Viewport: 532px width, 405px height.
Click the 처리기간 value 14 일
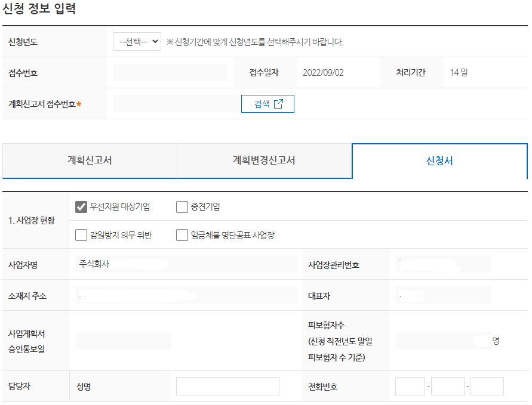click(459, 73)
